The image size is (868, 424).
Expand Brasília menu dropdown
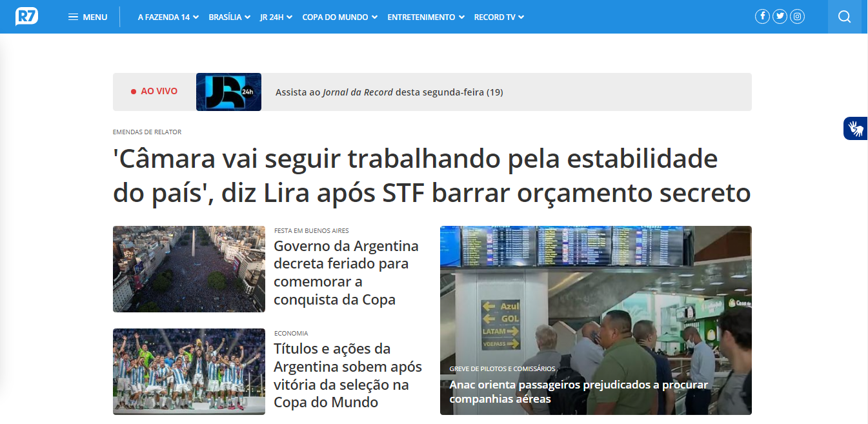tap(229, 17)
